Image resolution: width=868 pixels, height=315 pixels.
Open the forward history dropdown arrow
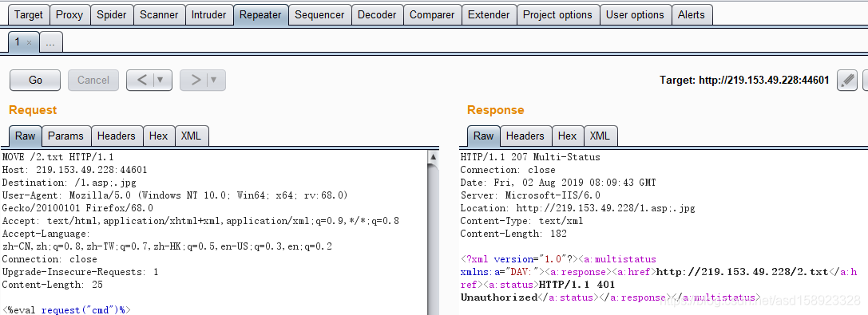tap(215, 80)
